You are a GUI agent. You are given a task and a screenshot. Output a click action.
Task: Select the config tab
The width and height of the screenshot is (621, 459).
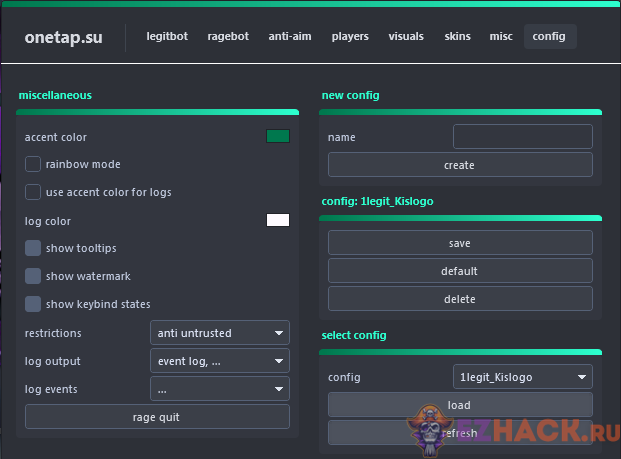click(550, 36)
